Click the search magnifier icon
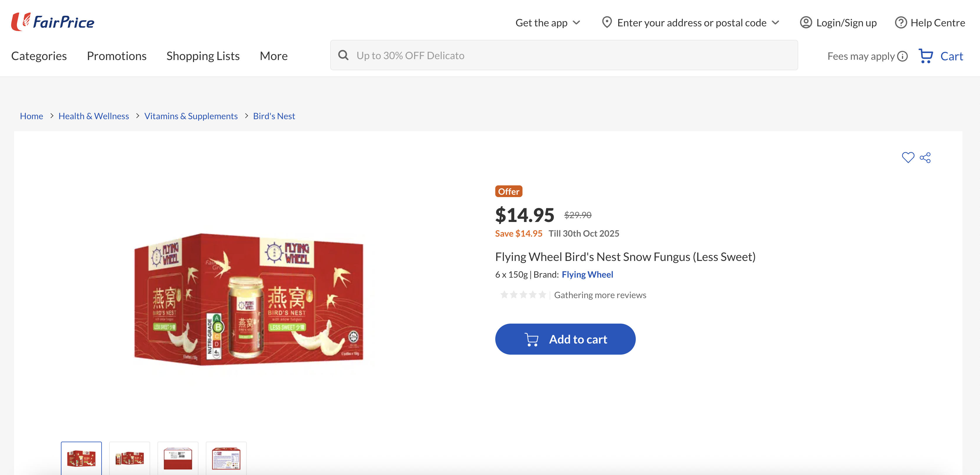980x475 pixels. (344, 56)
